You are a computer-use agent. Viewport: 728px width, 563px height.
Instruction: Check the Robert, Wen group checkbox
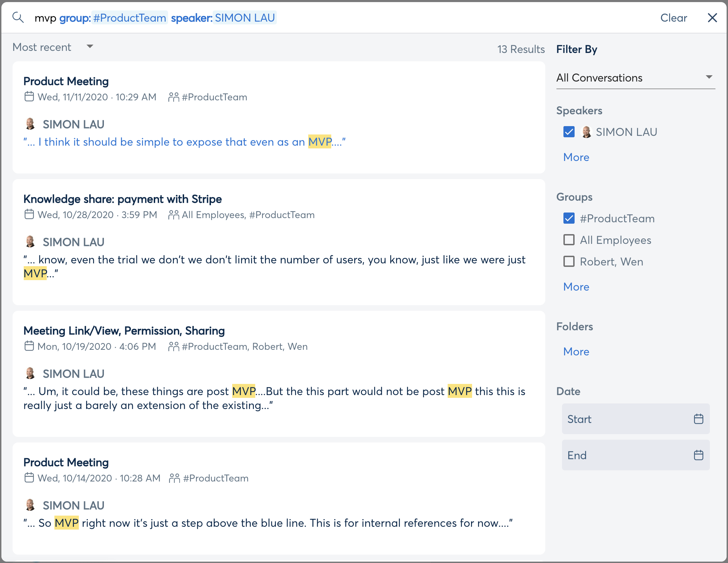click(569, 261)
